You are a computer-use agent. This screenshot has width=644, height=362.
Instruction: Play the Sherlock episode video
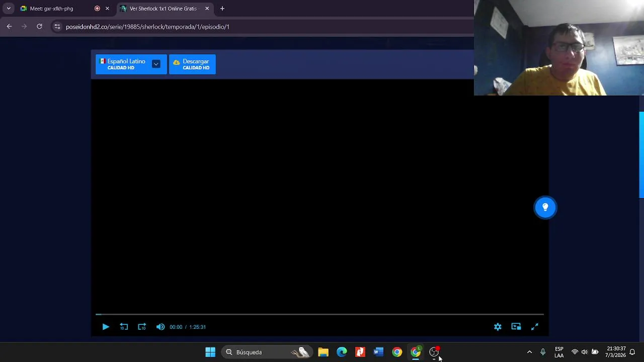pyautogui.click(x=106, y=327)
